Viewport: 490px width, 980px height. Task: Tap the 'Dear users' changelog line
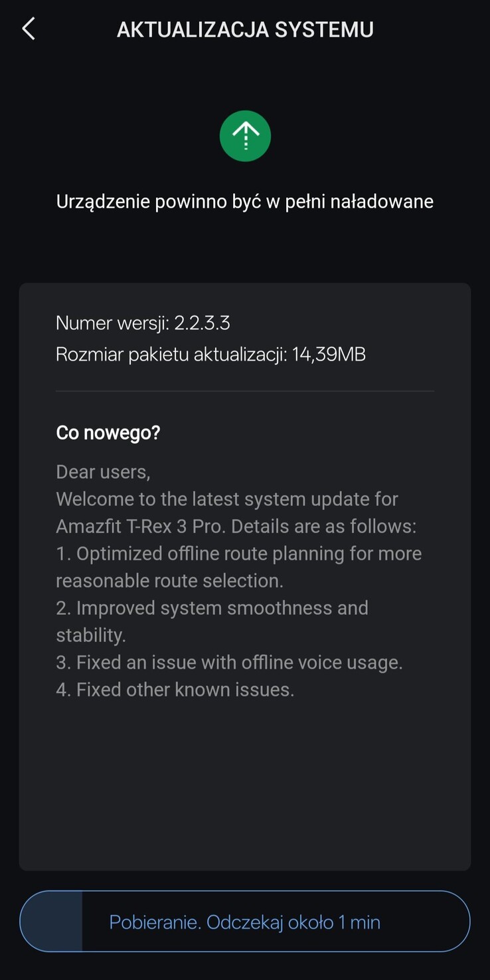(104, 471)
